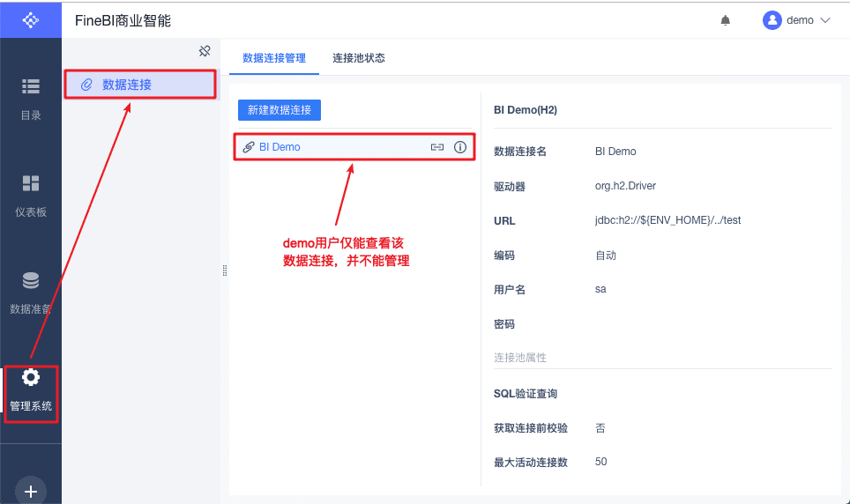
Task: Click the username value sa
Action: click(x=600, y=289)
